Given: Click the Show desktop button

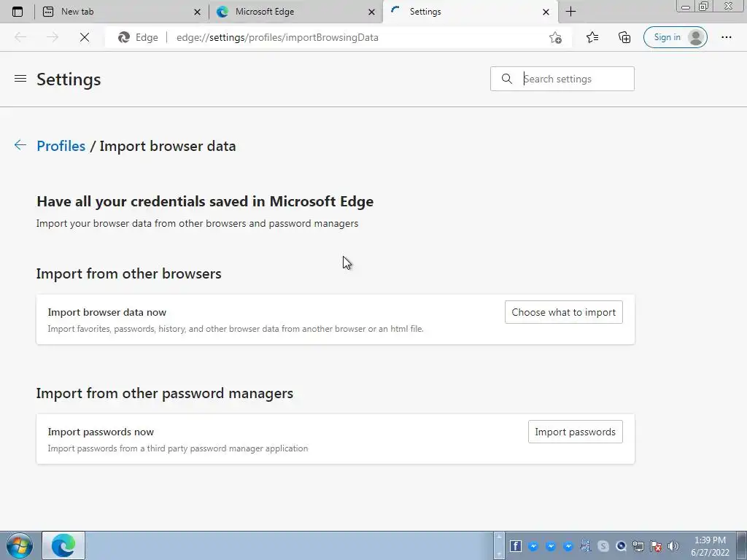Looking at the screenshot, I should point(742,545).
